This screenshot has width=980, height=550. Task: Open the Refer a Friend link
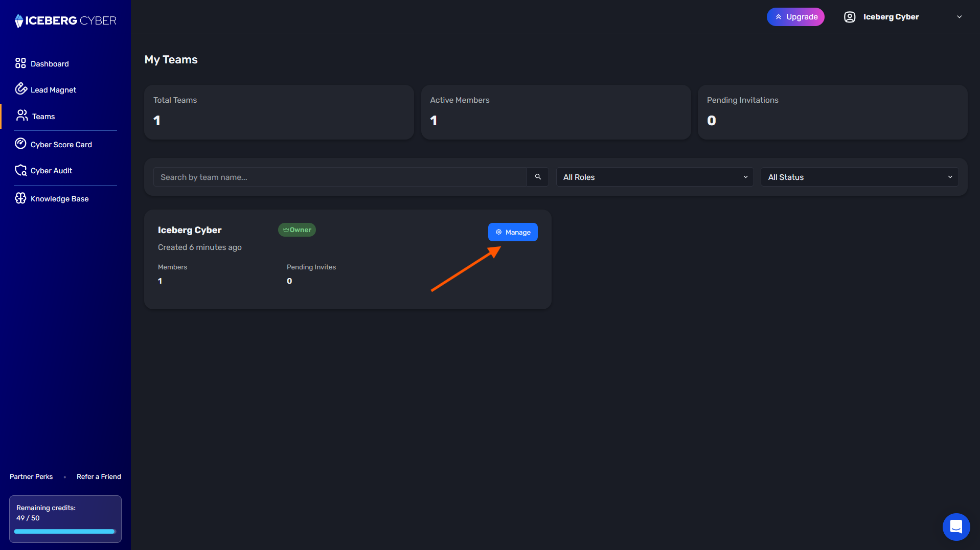coord(99,476)
